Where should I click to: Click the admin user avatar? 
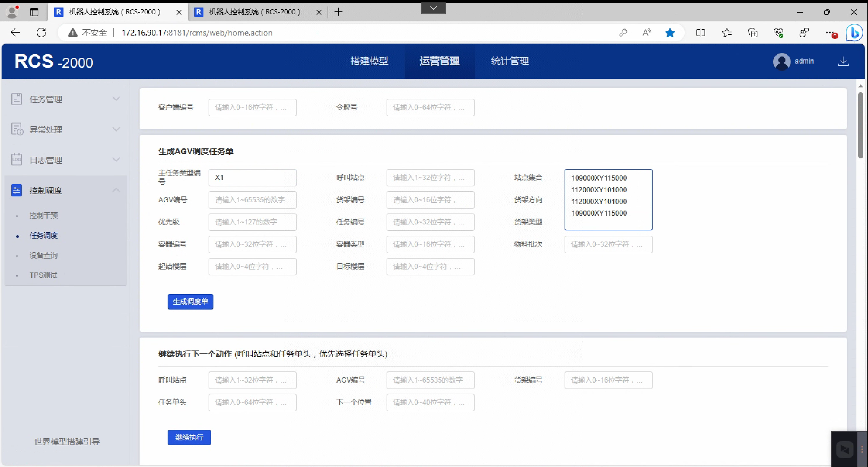(781, 61)
